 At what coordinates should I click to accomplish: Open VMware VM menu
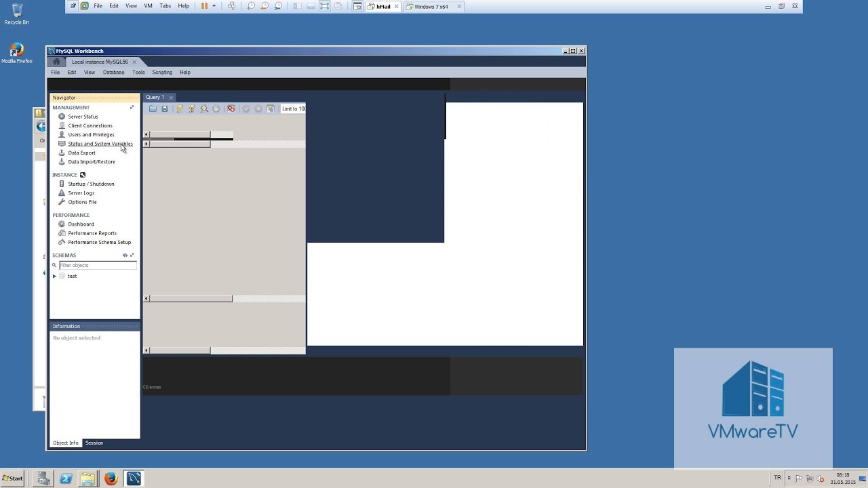(148, 5)
